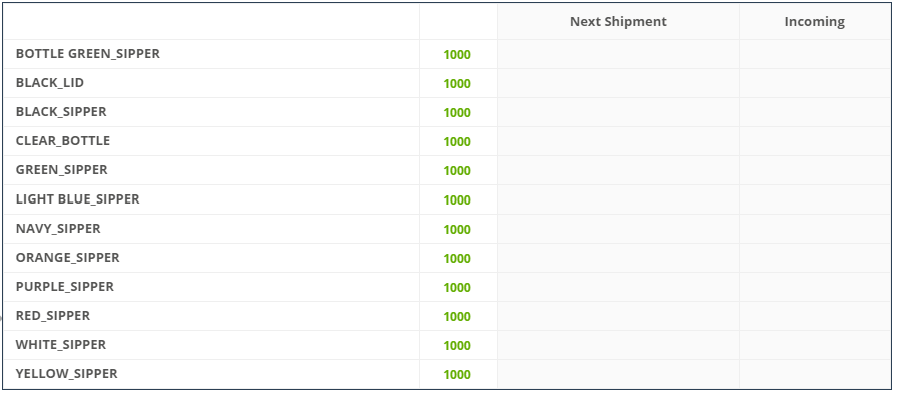Click the PURPLE_SIPPER item name
Screen dimensions: 898x402
click(x=65, y=286)
